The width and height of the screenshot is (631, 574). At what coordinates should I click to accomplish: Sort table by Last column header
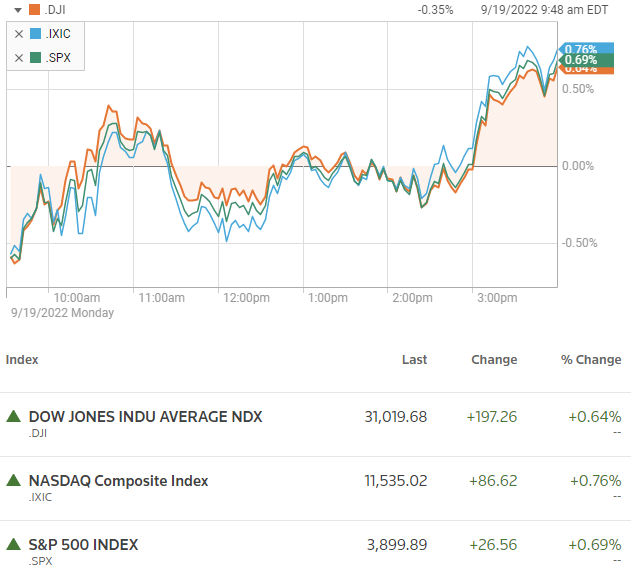(x=414, y=359)
